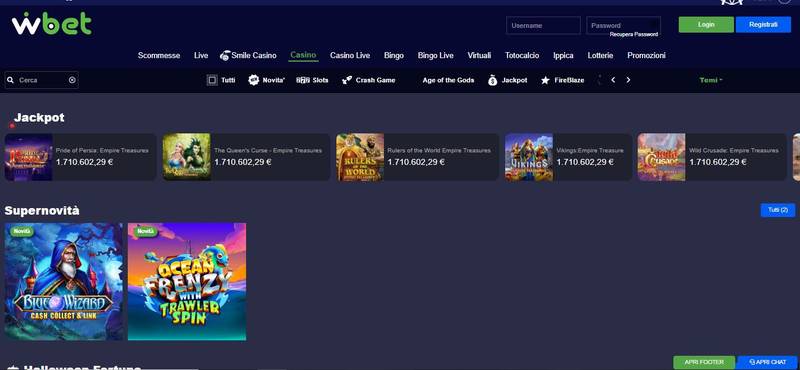Viewport: 800px width, 370px height.
Task: Click the search magnifier icon
Action: 11,80
